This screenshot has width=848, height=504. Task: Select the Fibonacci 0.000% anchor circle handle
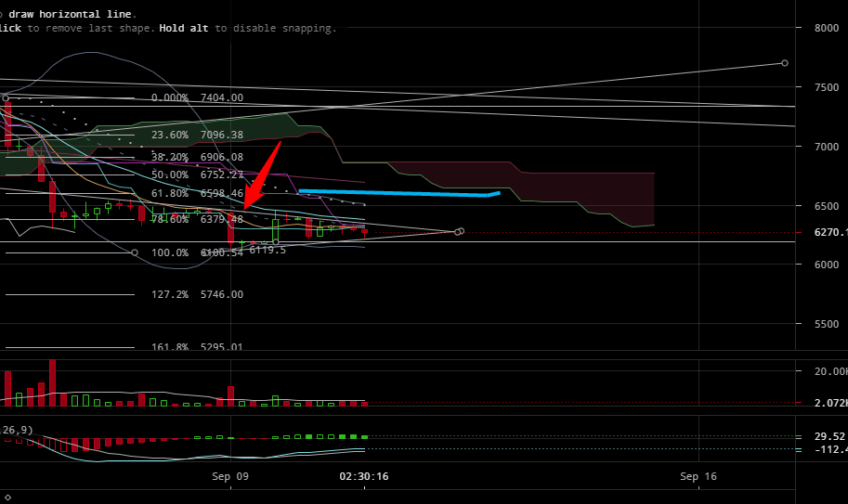coord(6,97)
